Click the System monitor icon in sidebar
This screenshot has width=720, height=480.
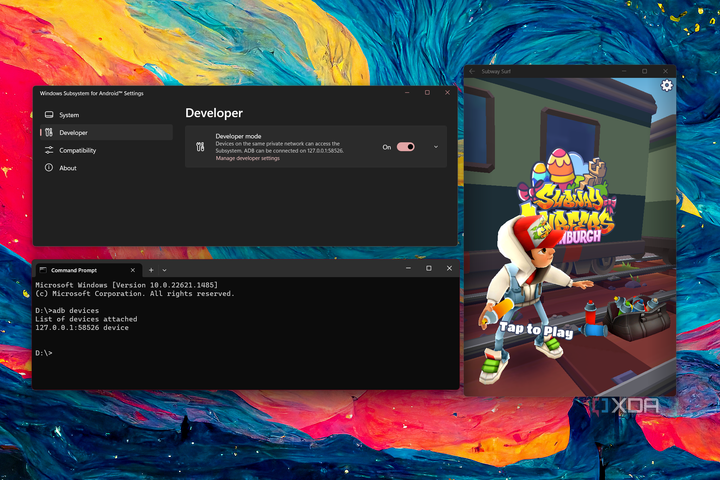click(x=49, y=114)
